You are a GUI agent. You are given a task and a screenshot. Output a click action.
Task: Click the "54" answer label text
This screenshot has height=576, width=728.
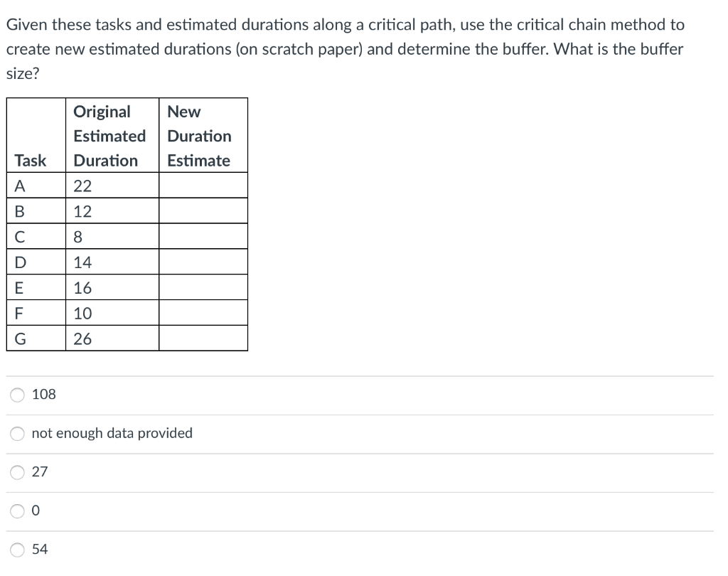click(x=42, y=549)
